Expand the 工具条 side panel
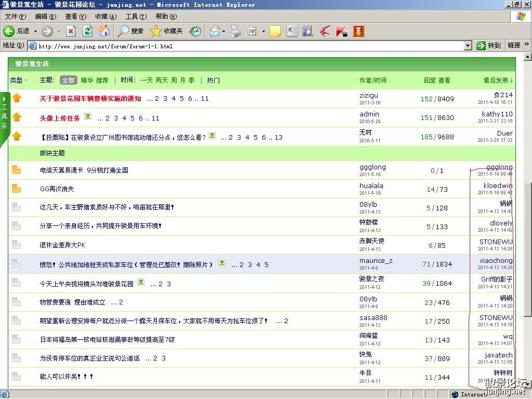 (x=4, y=112)
